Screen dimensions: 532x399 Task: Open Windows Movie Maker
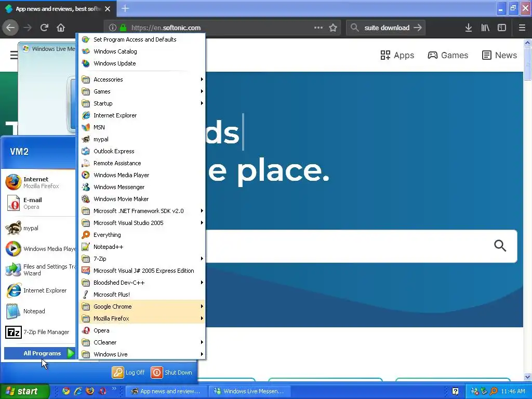pyautogui.click(x=142, y=199)
